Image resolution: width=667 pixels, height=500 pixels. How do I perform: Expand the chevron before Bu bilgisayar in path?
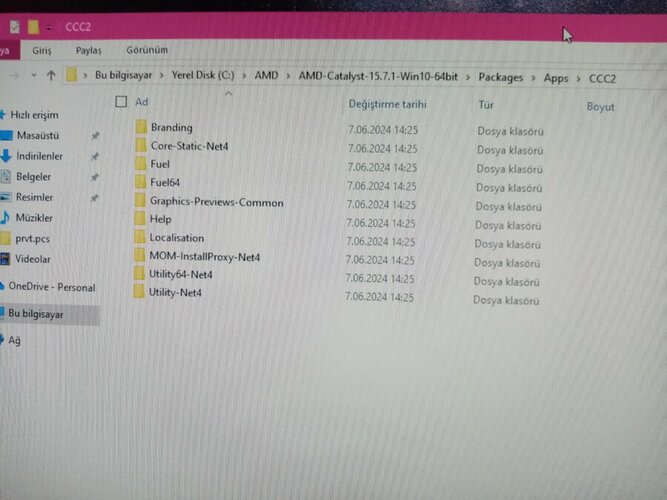(86, 75)
